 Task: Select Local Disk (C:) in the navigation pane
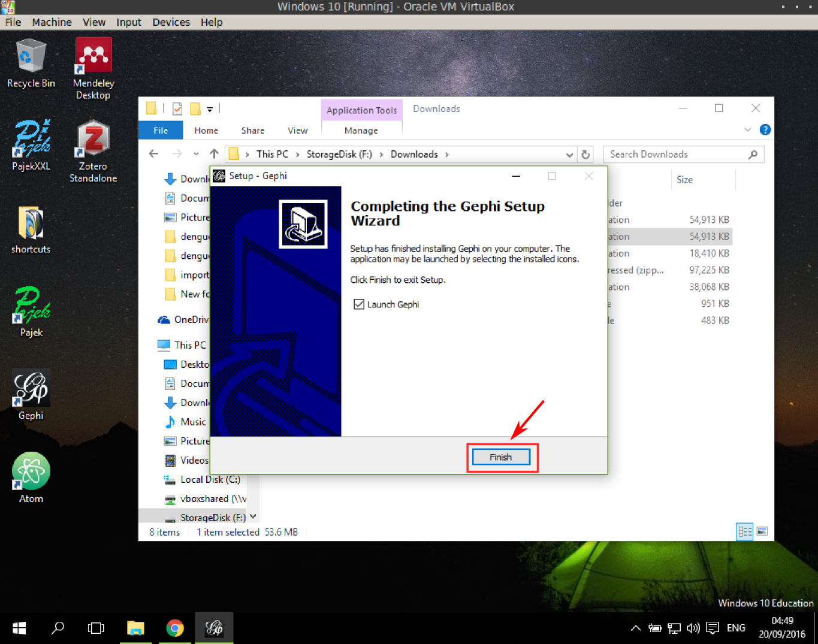click(202, 479)
